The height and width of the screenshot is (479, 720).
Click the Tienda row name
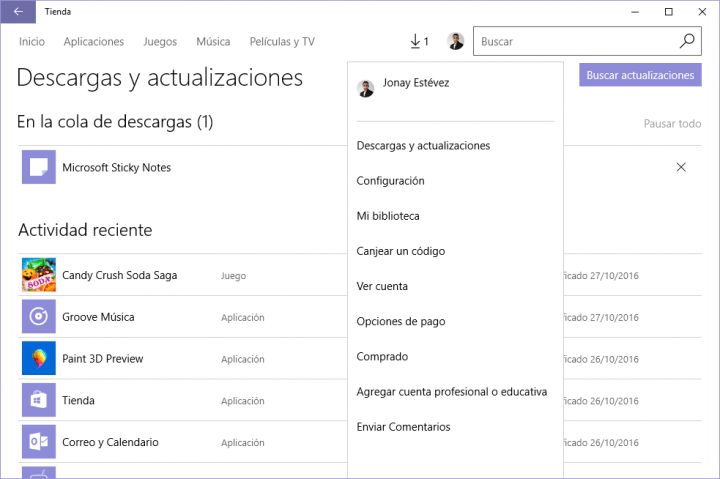(x=79, y=400)
